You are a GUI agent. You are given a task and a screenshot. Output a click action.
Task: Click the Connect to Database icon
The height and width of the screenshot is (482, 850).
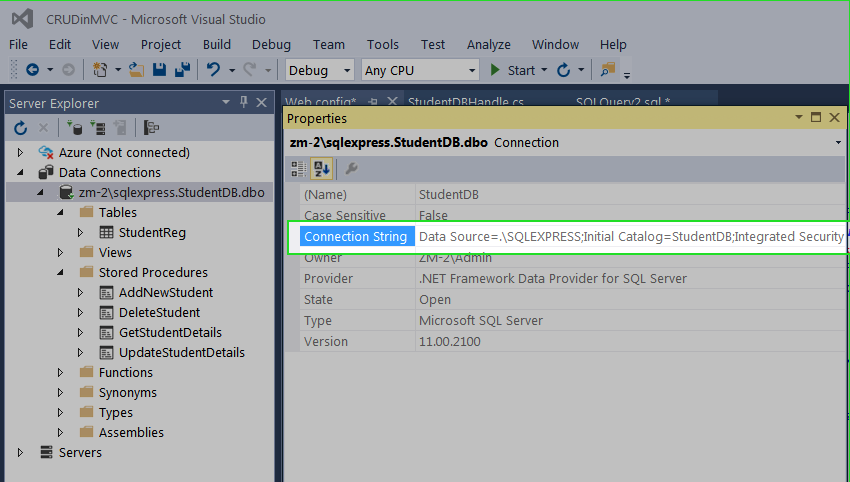[x=74, y=128]
